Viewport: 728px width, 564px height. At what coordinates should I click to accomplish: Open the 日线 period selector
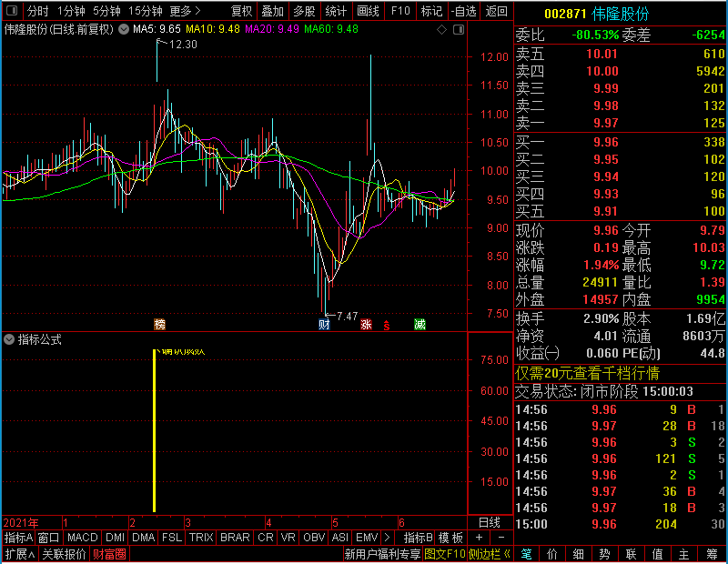pos(490,523)
